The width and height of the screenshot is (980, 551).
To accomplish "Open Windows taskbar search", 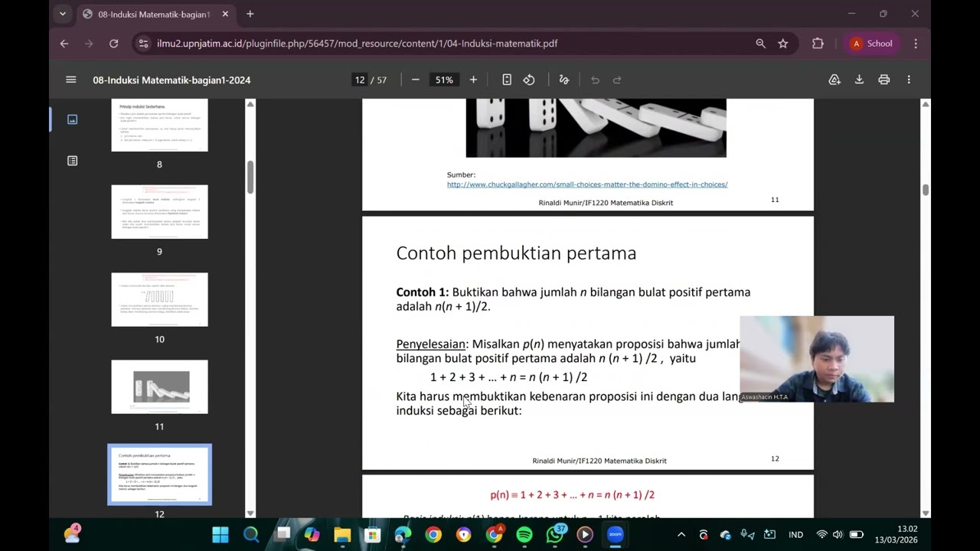I will coord(251,534).
